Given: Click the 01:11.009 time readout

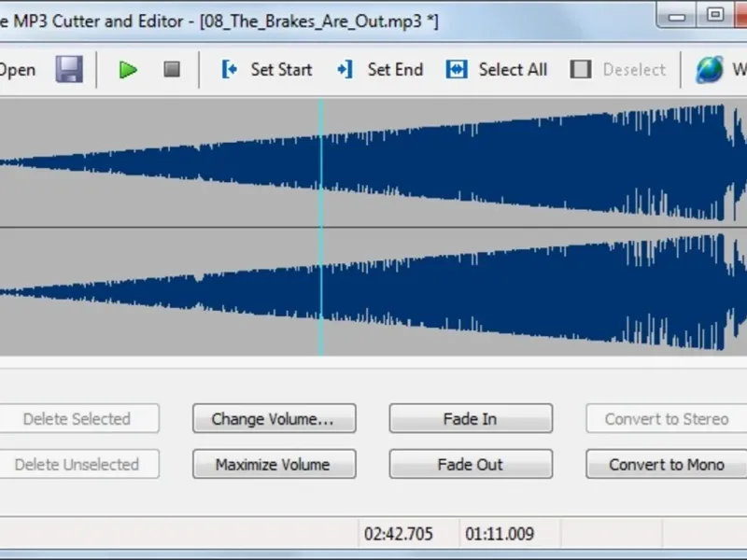Looking at the screenshot, I should click(500, 534).
